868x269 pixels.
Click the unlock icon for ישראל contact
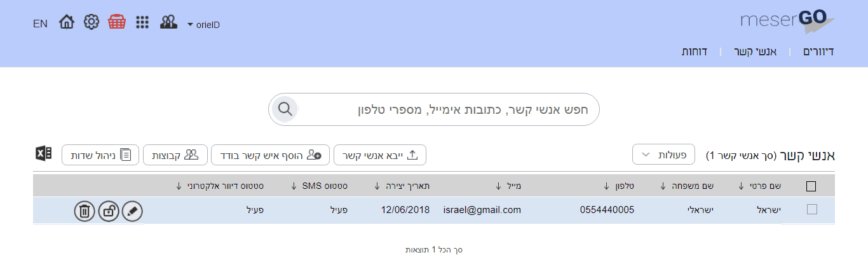tap(109, 210)
